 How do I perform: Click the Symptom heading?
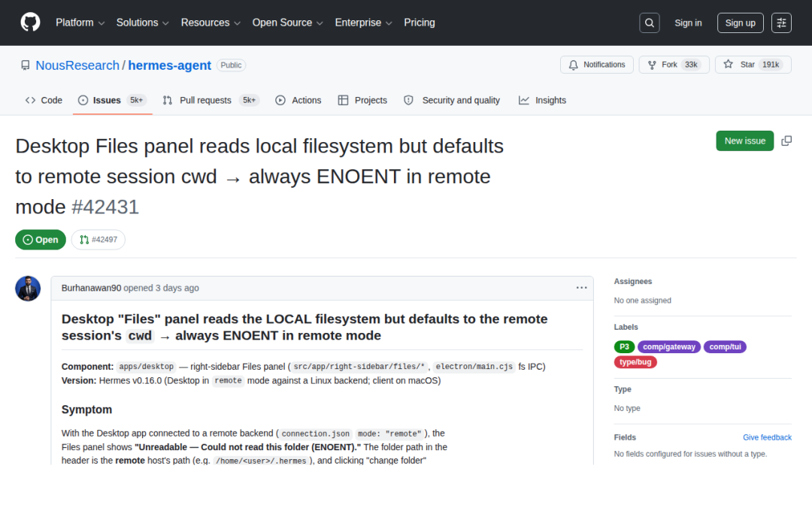pos(86,410)
